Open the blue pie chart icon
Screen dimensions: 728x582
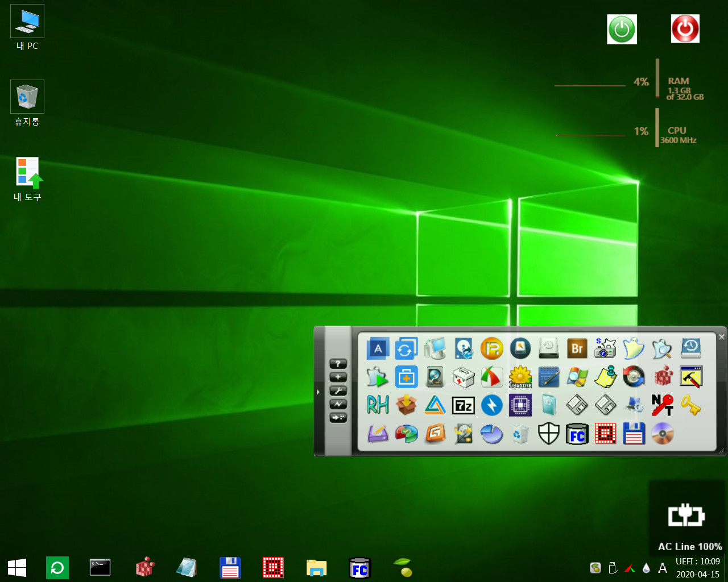point(491,434)
